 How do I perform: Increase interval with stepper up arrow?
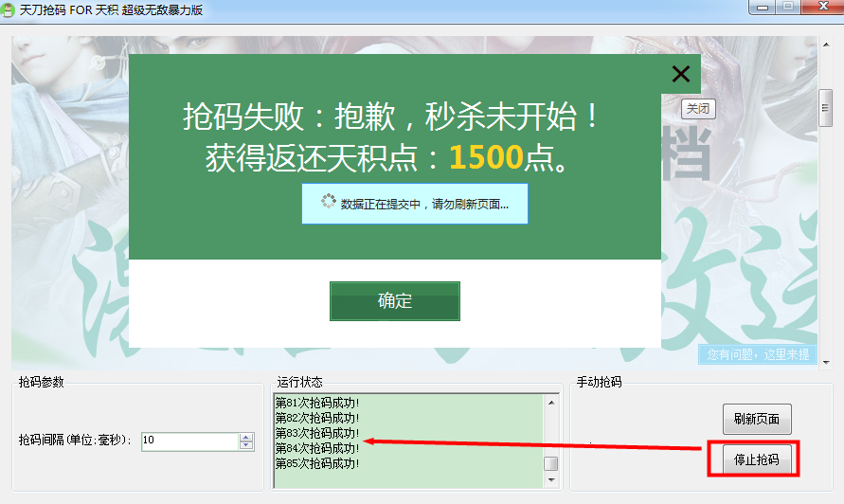click(246, 438)
